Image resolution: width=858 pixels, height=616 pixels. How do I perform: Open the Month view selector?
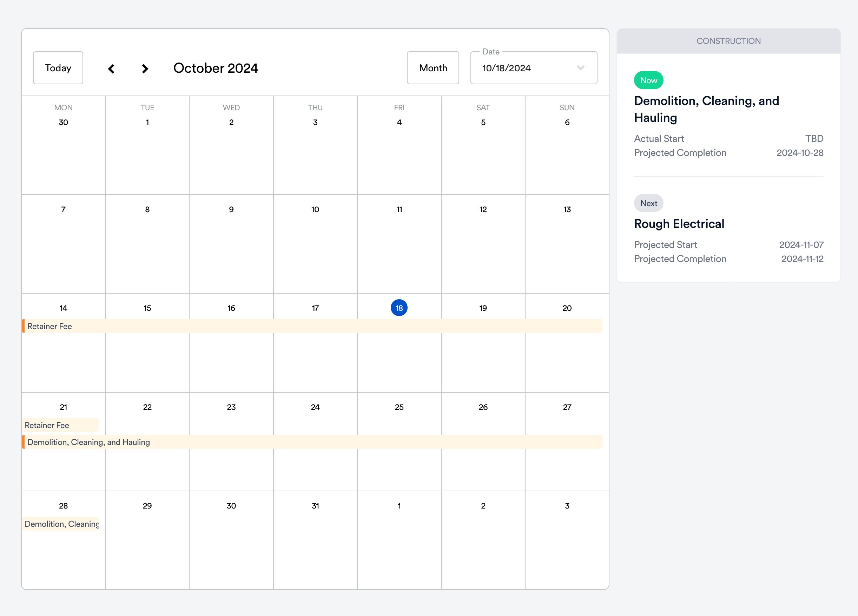pyautogui.click(x=433, y=68)
